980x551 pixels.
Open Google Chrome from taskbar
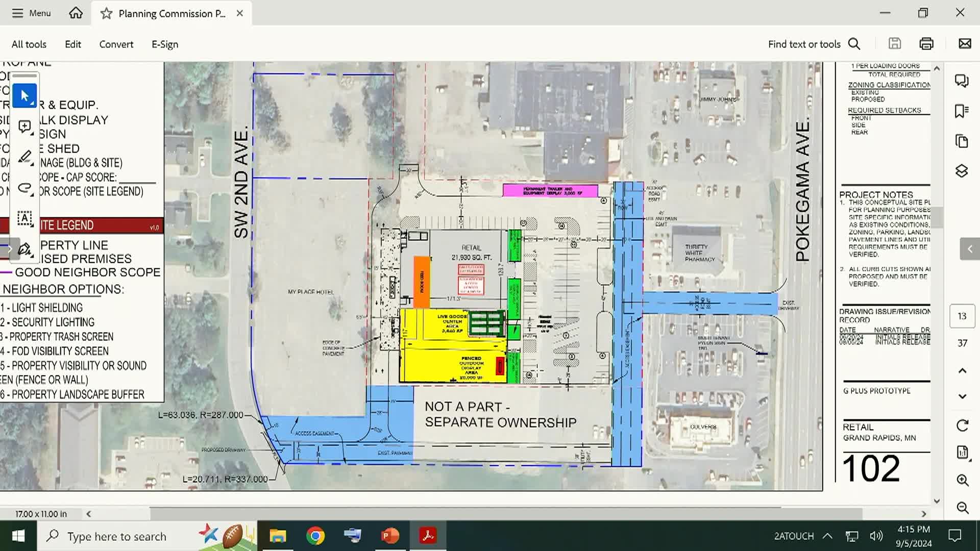pos(315,536)
